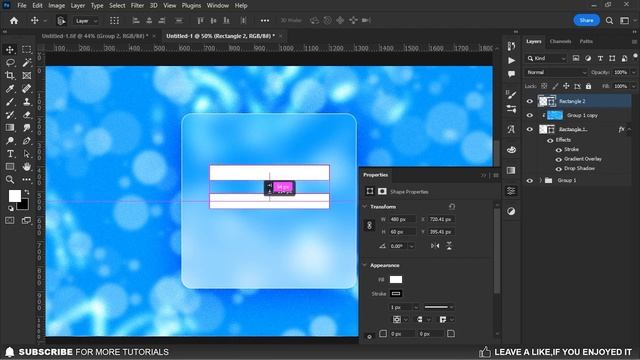Toggle link width and height constraint
Viewport: 640px width, 360px height.
coord(369,225)
